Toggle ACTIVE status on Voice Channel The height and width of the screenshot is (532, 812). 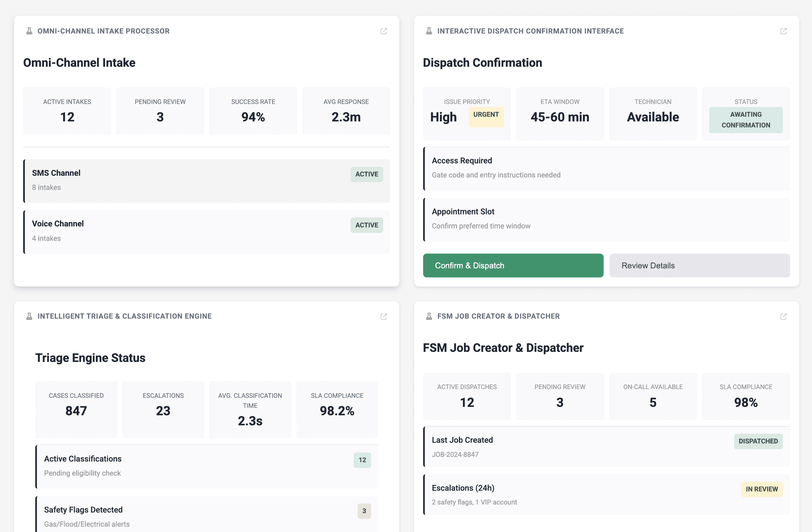(366, 225)
